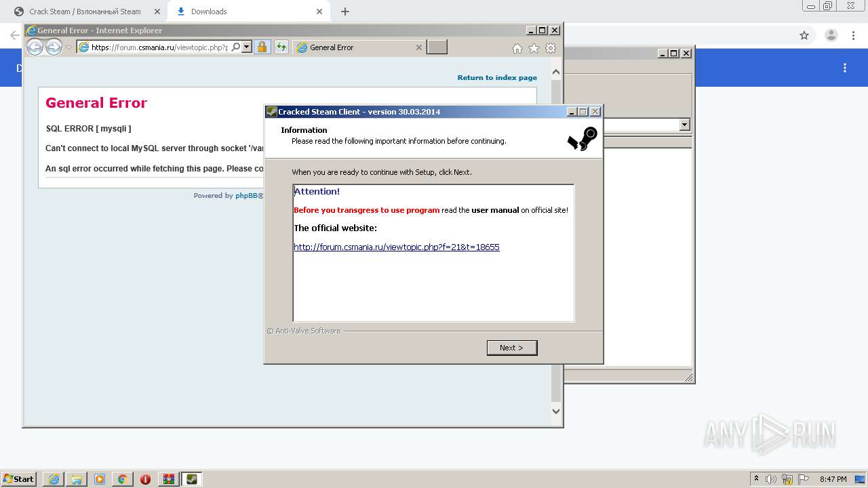868x488 pixels.
Task: Expand the recent pages history arrow
Action: tap(68, 47)
